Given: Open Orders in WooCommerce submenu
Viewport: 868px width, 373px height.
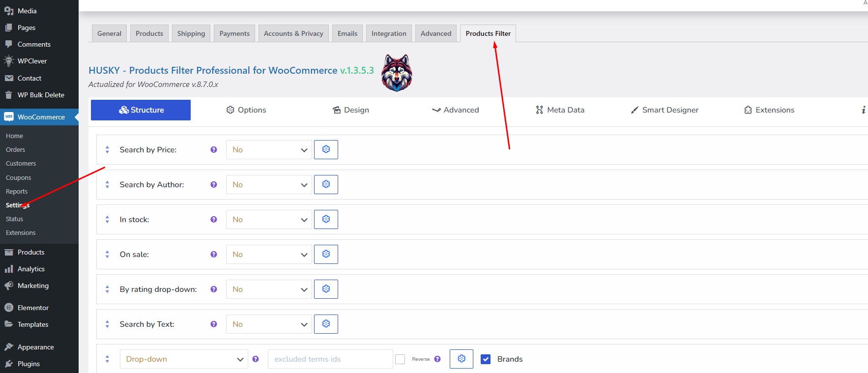Looking at the screenshot, I should 15,149.
